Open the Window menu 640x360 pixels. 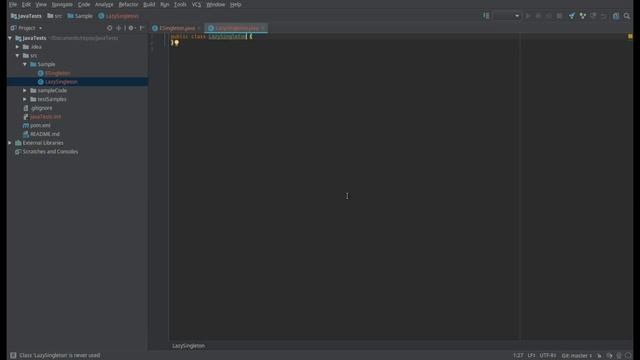coord(216,4)
